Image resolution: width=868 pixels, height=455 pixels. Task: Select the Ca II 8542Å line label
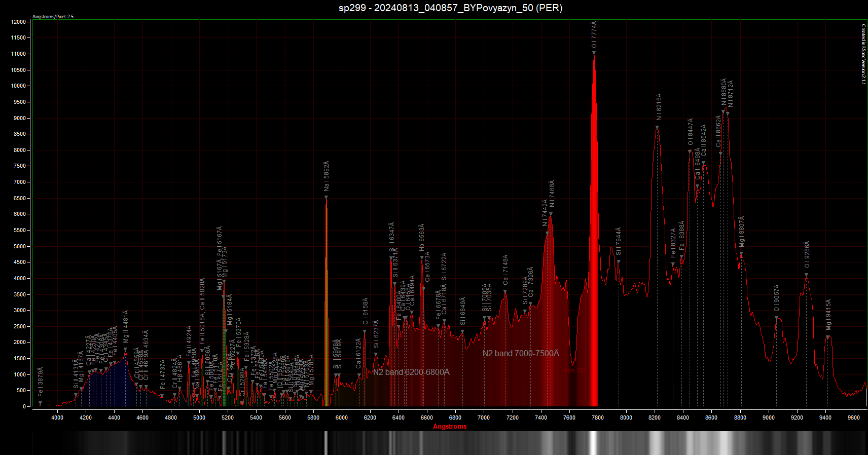pyautogui.click(x=704, y=140)
